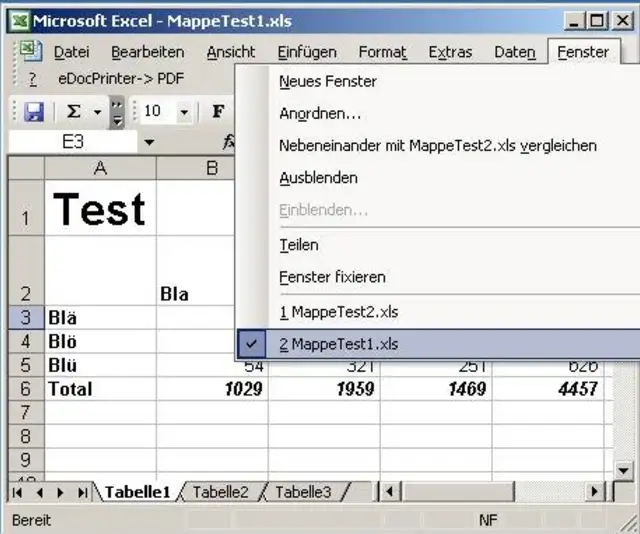
Task: Choose Ausblenden from the menu
Action: pyautogui.click(x=438, y=178)
